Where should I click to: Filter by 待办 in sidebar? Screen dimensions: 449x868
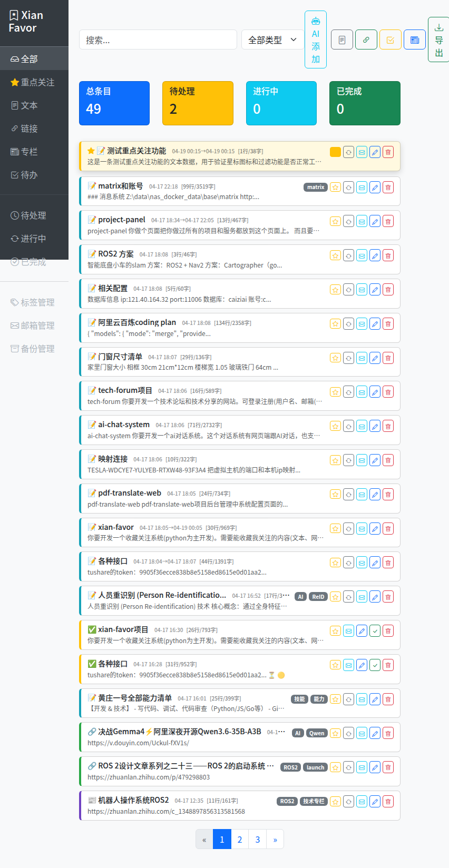coord(34,174)
